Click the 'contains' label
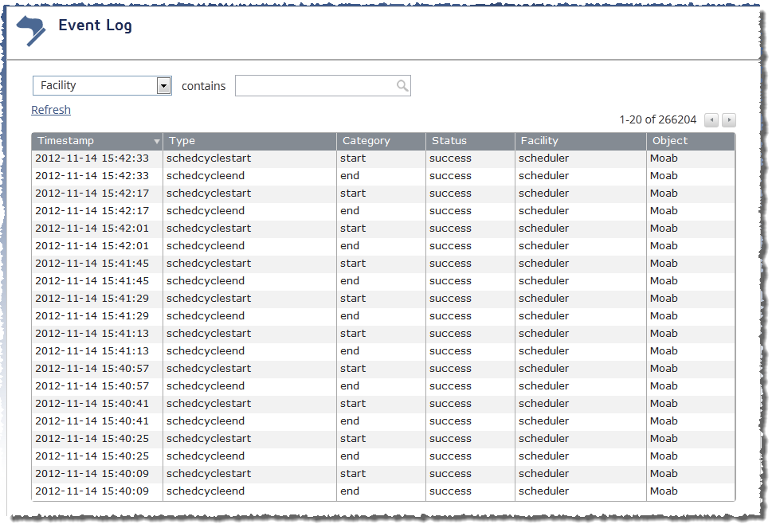Screen dimensions: 776x532 click(203, 86)
